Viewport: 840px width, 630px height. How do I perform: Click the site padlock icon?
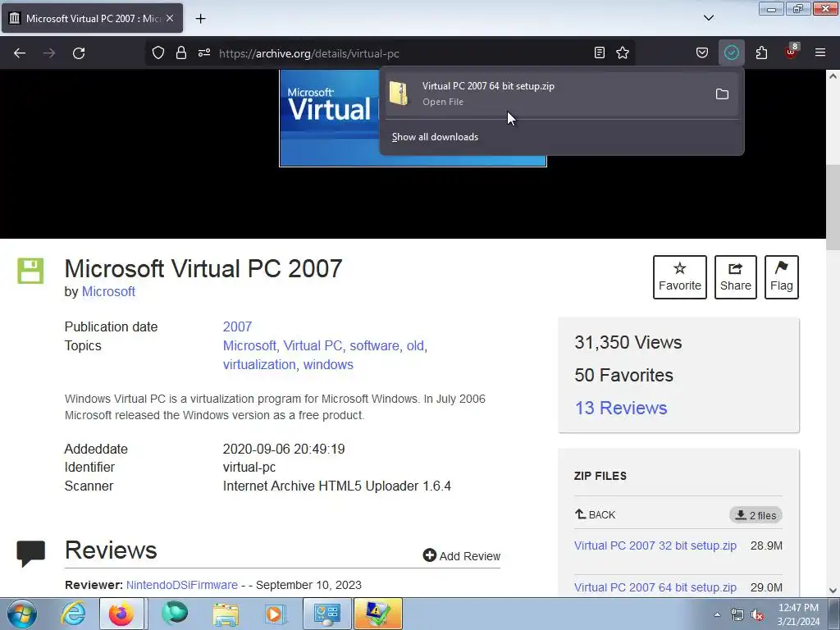click(181, 52)
